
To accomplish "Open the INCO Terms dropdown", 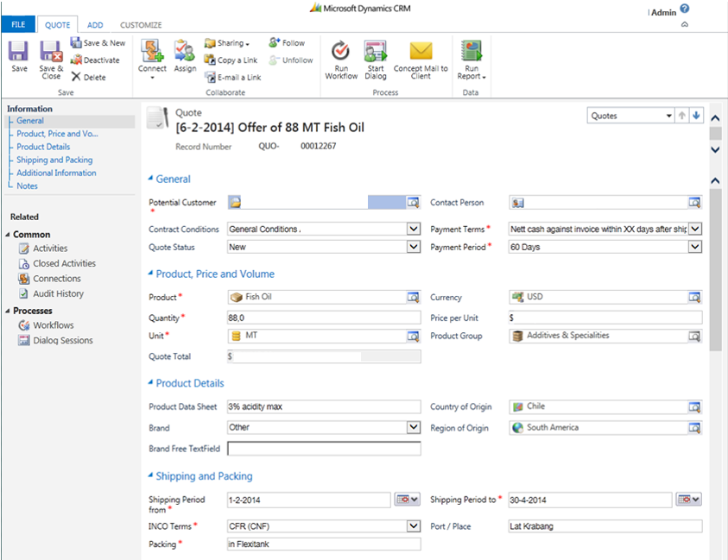I will click(x=413, y=525).
